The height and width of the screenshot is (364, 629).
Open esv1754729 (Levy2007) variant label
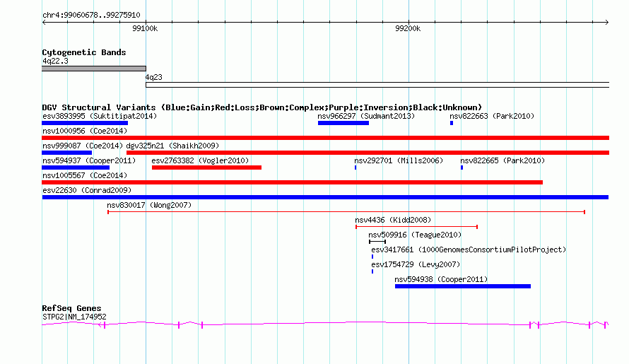(x=416, y=264)
